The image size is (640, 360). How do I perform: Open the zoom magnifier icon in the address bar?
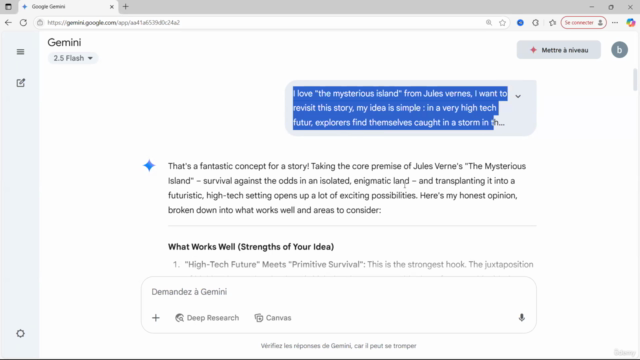click(489, 22)
